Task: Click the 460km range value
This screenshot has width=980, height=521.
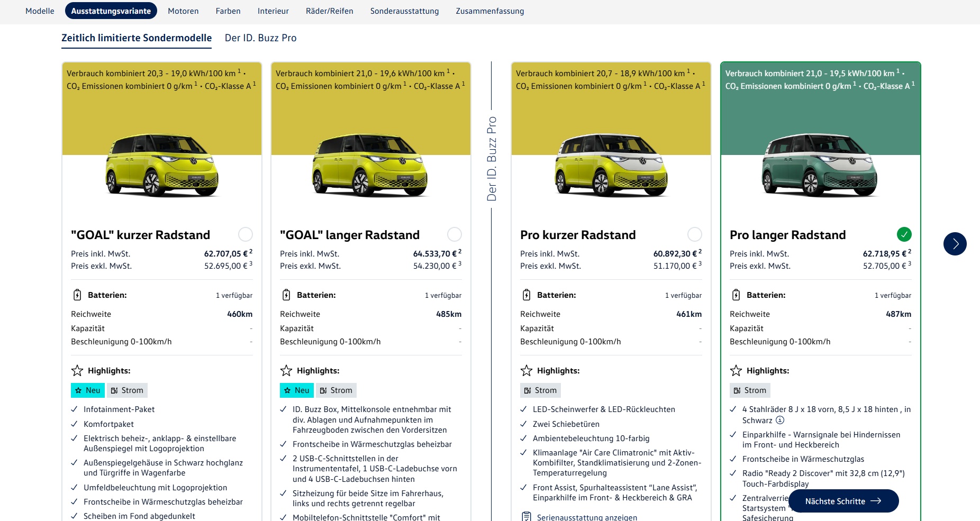Action: (x=240, y=314)
